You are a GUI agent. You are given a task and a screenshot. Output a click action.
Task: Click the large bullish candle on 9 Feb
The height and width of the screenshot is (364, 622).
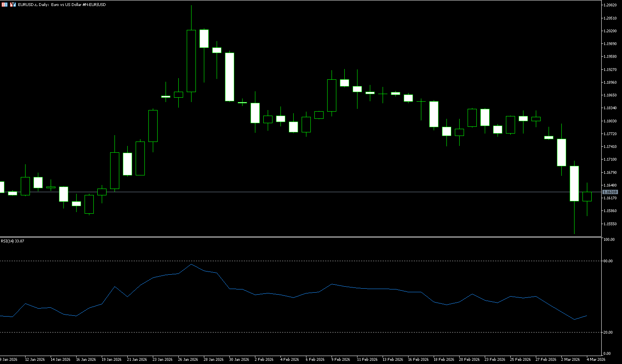click(x=332, y=95)
